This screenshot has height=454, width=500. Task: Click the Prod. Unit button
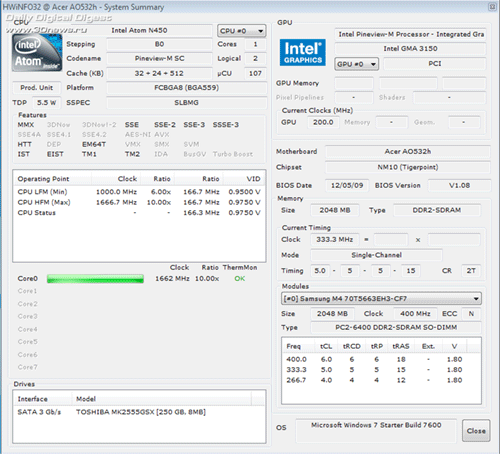37,88
